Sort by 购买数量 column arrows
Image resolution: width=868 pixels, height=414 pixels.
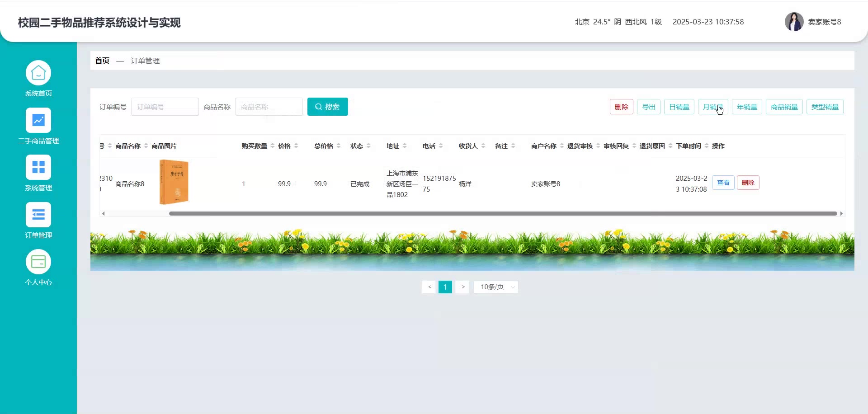click(272, 146)
